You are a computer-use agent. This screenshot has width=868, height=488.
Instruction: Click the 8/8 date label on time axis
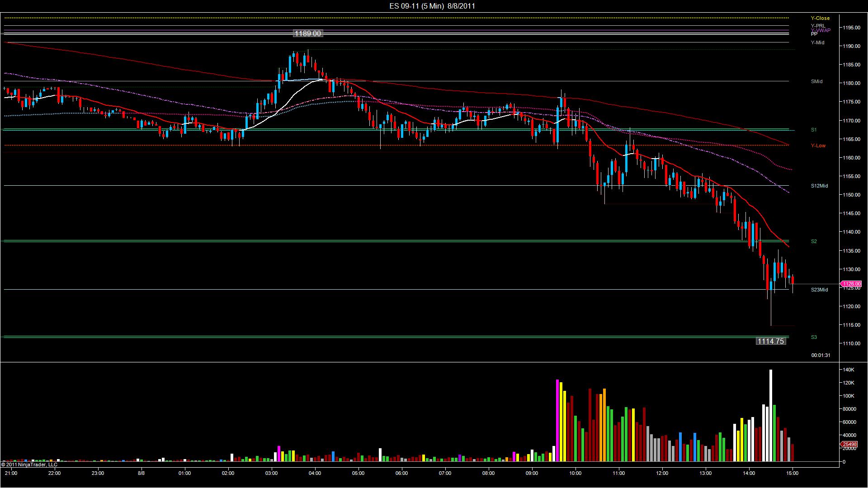(141, 473)
